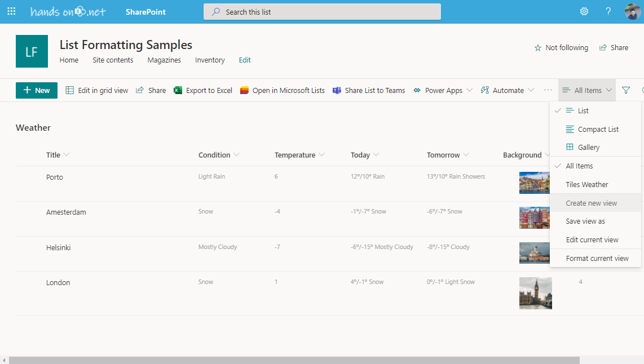This screenshot has height=364, width=644.
Task: Expand the Power Apps dropdown
Action: 443,90
